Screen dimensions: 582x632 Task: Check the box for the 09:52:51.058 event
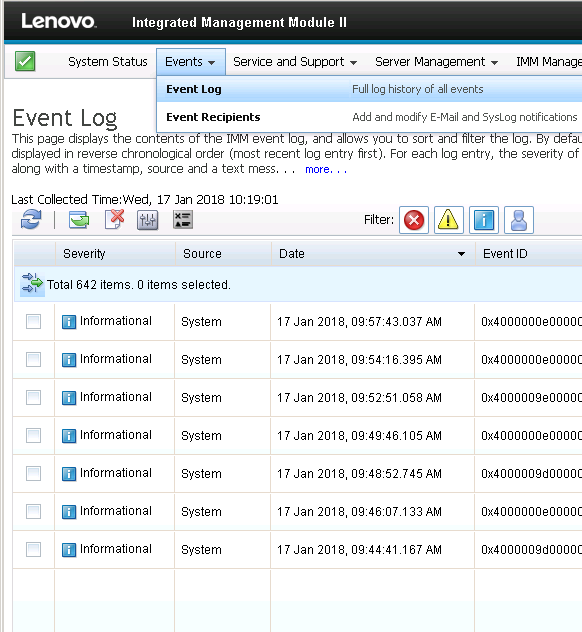click(33, 397)
